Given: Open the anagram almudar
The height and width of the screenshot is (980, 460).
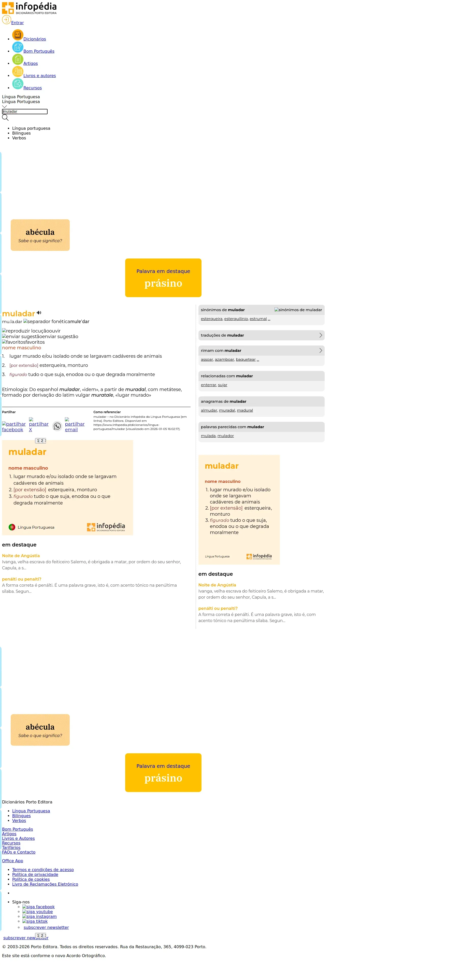Looking at the screenshot, I should pyautogui.click(x=209, y=410).
